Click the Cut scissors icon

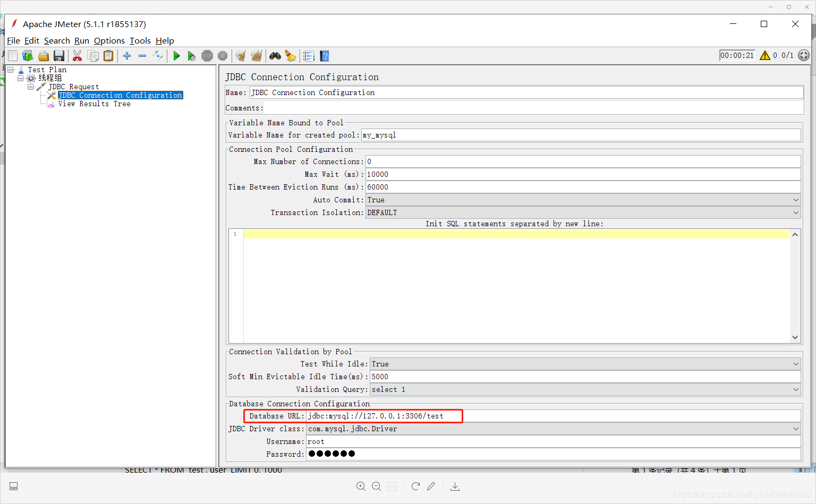77,56
